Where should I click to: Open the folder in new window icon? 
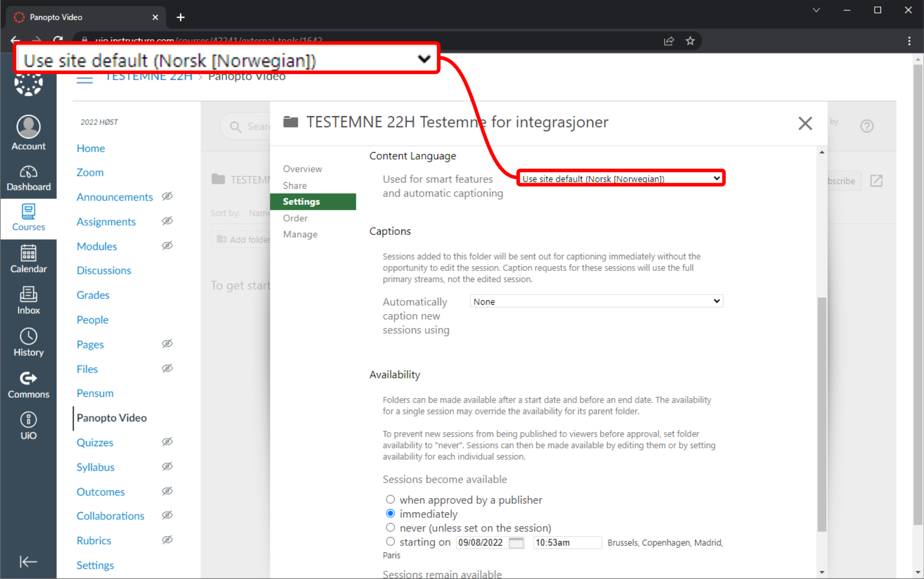(876, 181)
